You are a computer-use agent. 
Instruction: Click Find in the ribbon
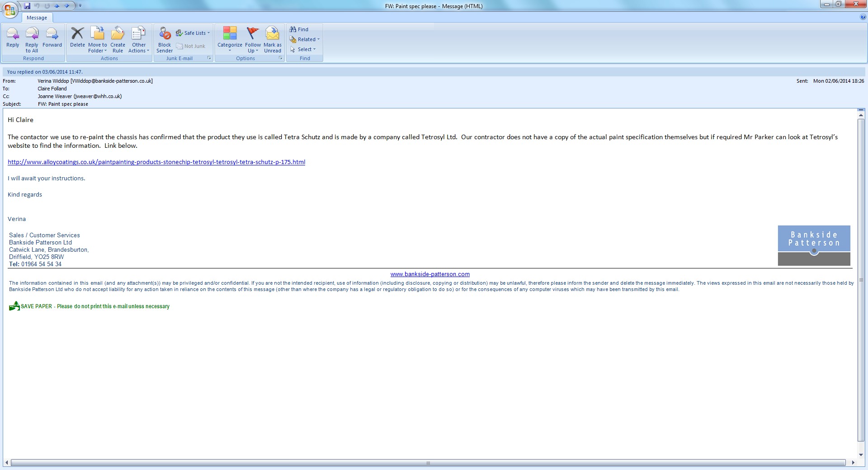tap(299, 29)
